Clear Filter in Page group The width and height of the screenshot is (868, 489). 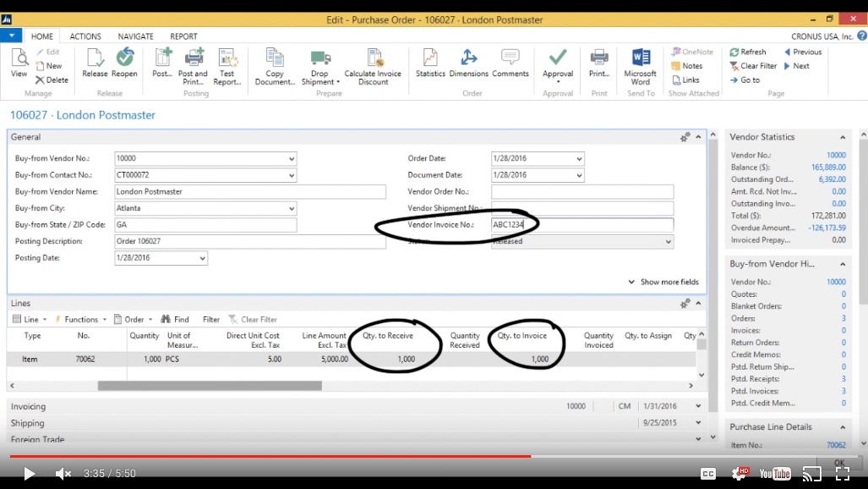[x=753, y=65]
